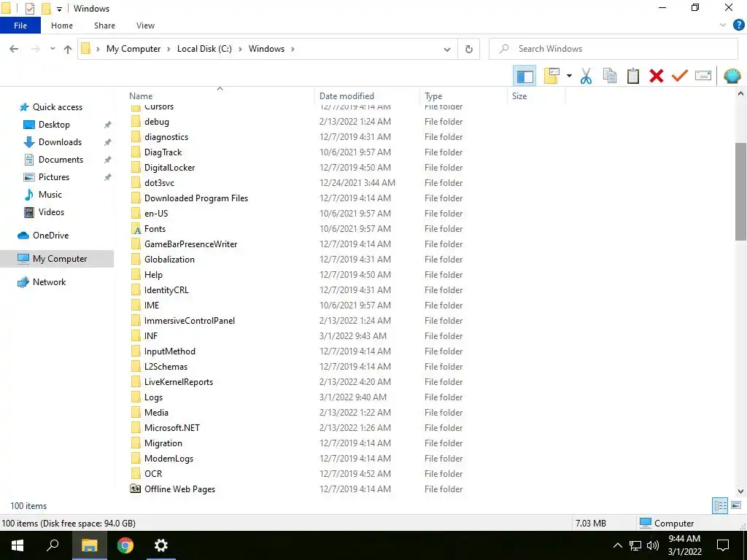The image size is (747, 560).
Task: Select the Downloaded Program Files folder
Action: pyautogui.click(x=196, y=198)
